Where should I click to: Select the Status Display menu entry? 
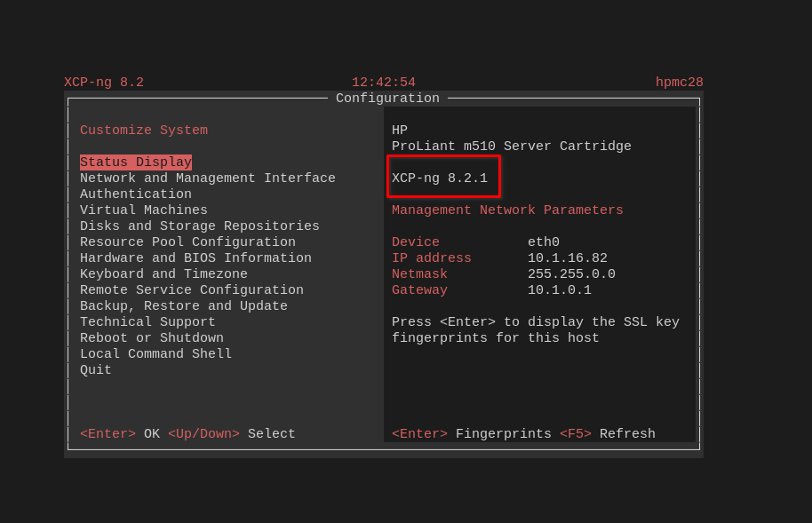point(136,162)
